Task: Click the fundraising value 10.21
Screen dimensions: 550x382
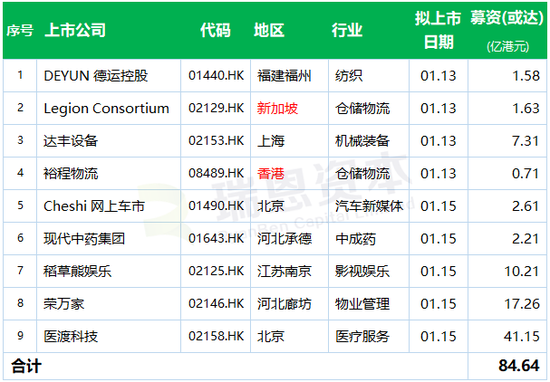Action: tap(522, 272)
